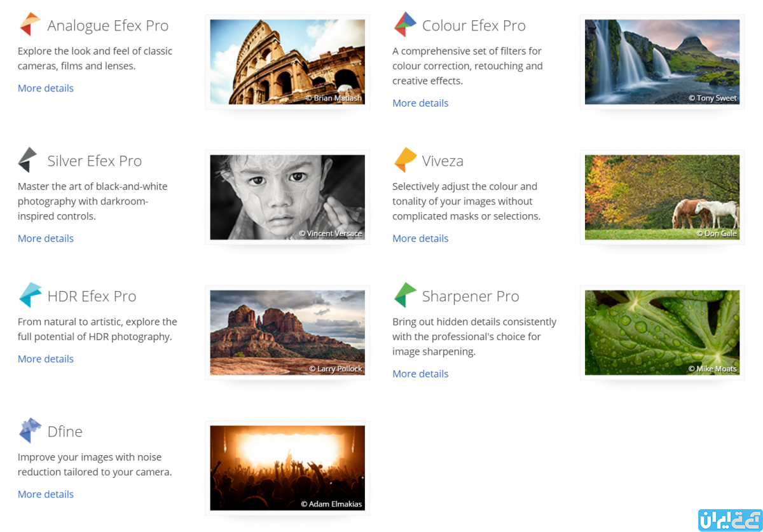Open More details for Analogue Efex Pro

click(x=46, y=88)
